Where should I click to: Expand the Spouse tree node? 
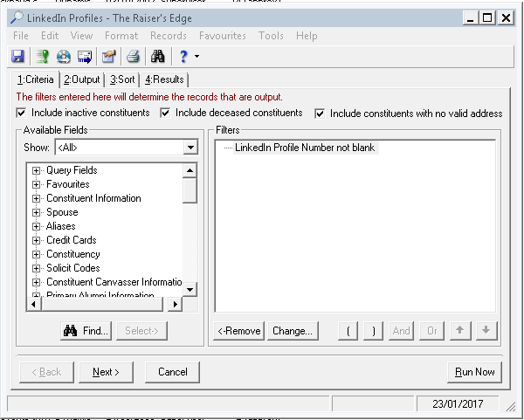click(36, 212)
